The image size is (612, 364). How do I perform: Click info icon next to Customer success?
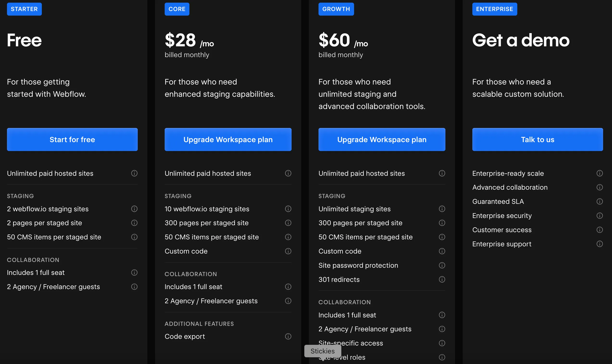[x=600, y=230]
